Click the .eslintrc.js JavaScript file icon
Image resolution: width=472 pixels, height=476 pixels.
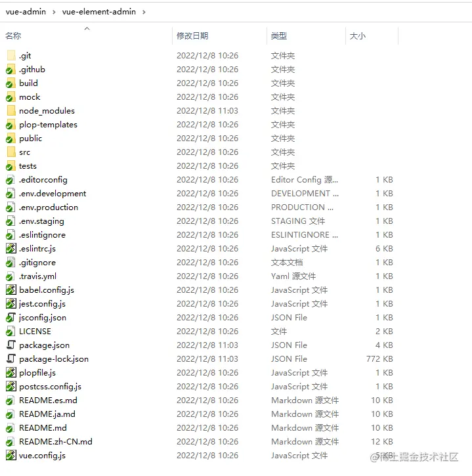click(11, 249)
